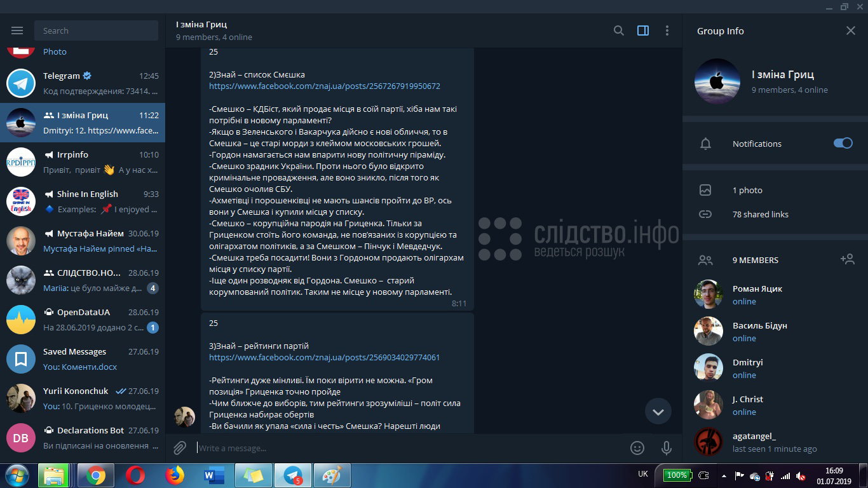Open Paint from the taskbar
The height and width of the screenshot is (488, 868).
click(332, 475)
